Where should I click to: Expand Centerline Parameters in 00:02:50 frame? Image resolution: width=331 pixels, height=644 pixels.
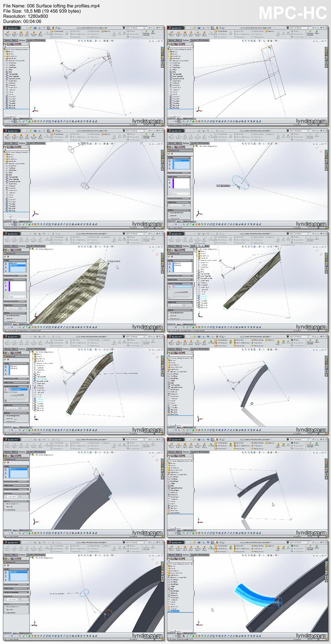tap(28, 489)
